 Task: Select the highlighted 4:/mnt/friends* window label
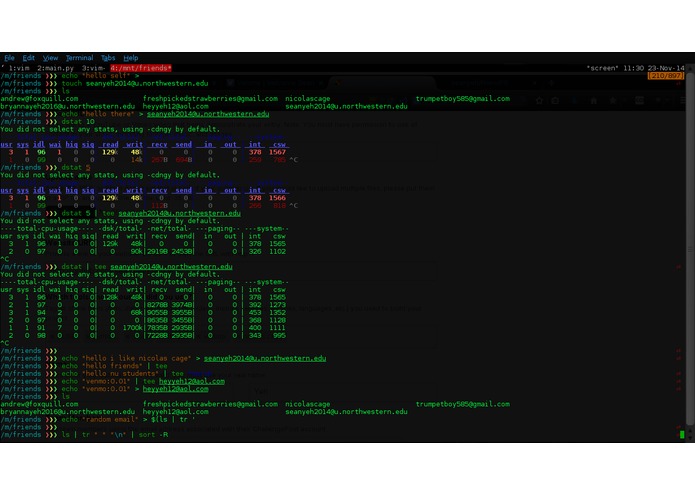coord(141,68)
